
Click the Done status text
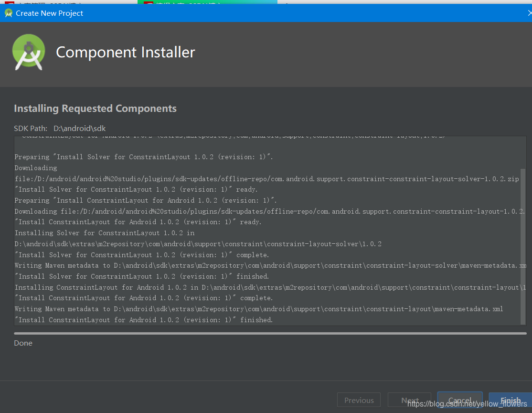(x=23, y=343)
